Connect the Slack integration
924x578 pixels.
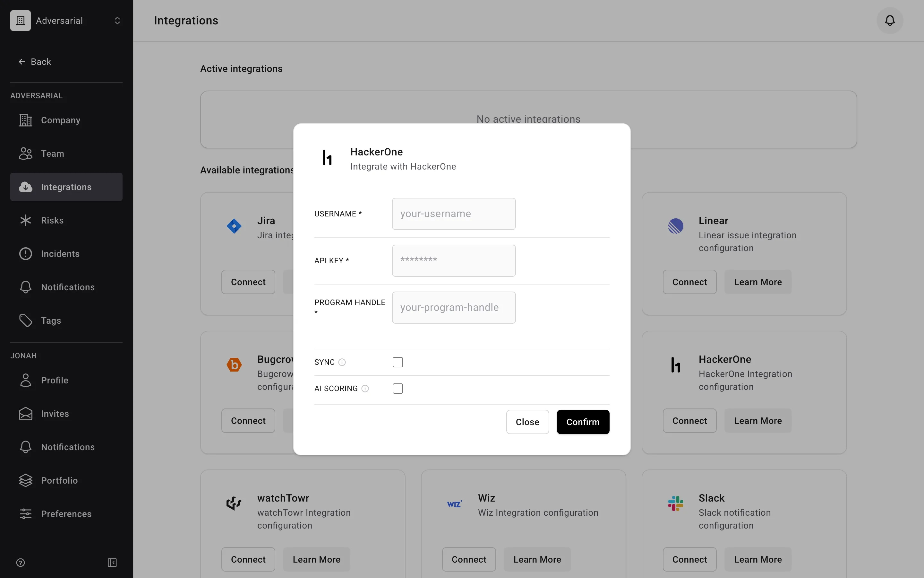coord(689,560)
